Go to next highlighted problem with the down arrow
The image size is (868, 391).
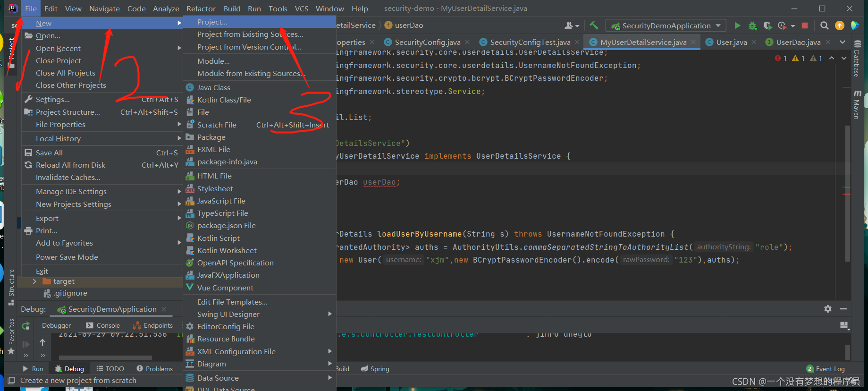(x=844, y=58)
